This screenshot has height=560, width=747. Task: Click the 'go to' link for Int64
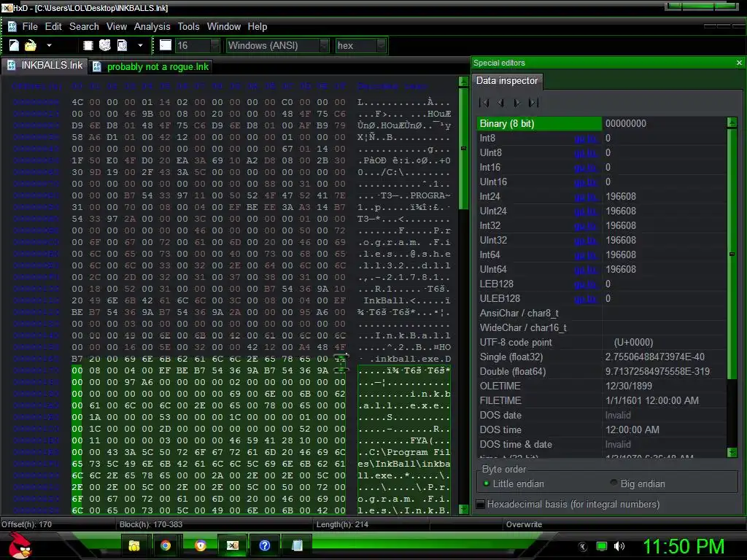click(x=586, y=255)
